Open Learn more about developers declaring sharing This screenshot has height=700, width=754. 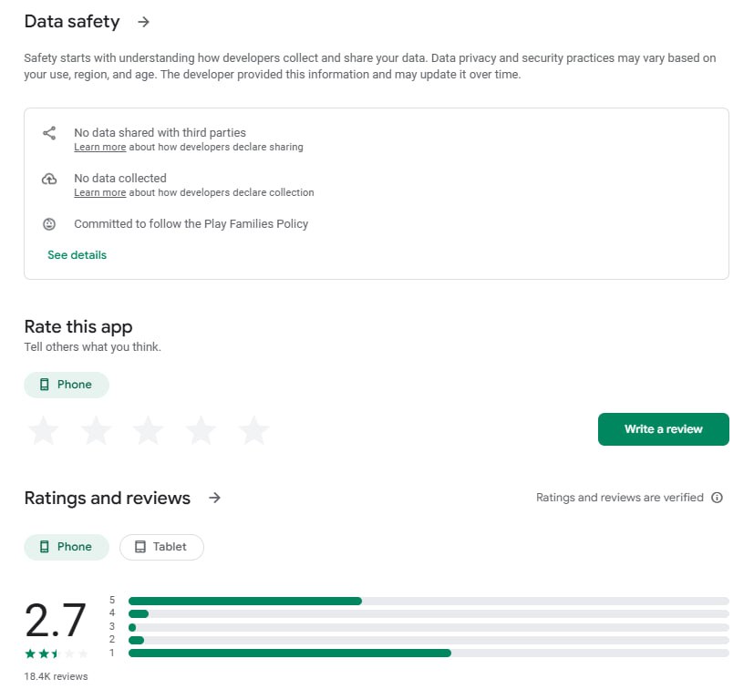99,147
